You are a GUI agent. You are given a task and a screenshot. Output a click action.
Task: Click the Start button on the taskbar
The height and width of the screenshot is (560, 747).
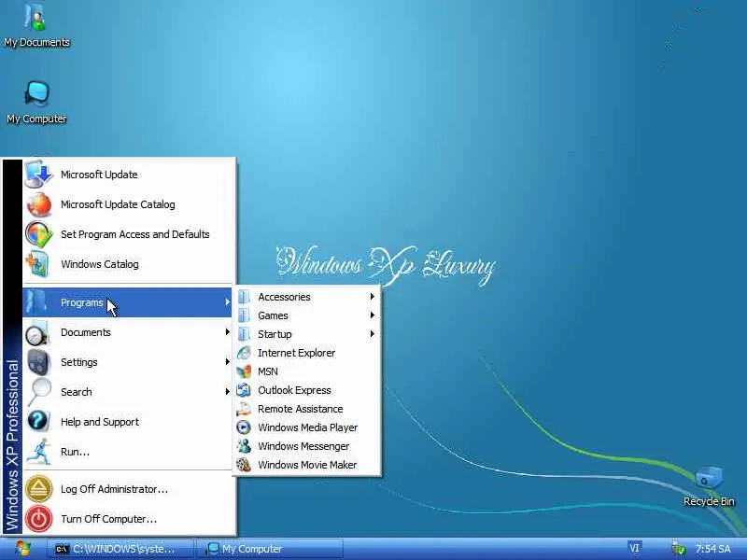point(21,549)
